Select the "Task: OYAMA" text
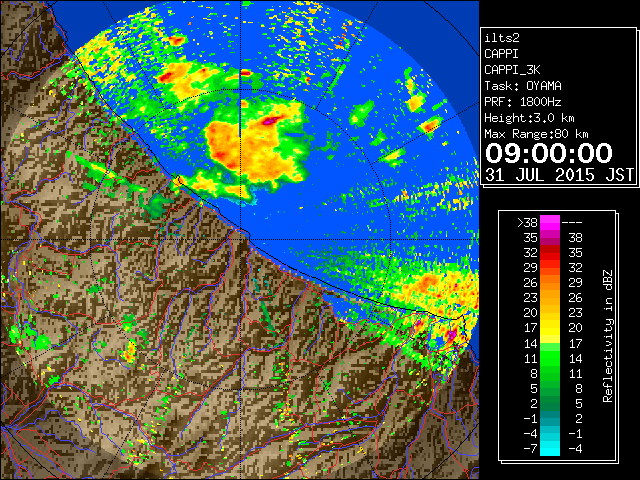 523,86
